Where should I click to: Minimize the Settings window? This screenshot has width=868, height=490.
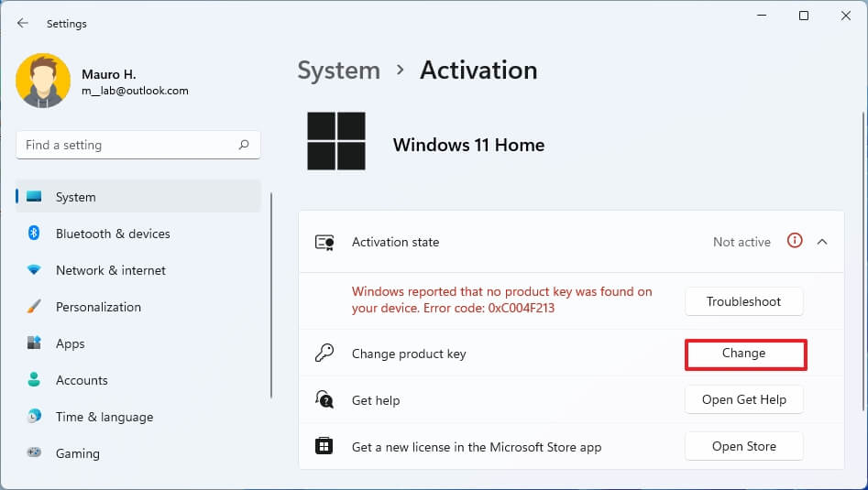[763, 16]
